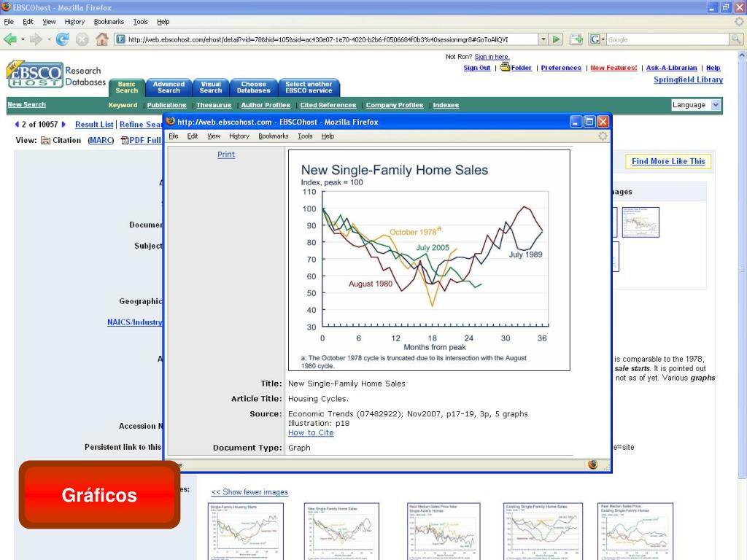
Task: Open Existing Single-Family Home Sales thumbnail
Action: pos(543,532)
